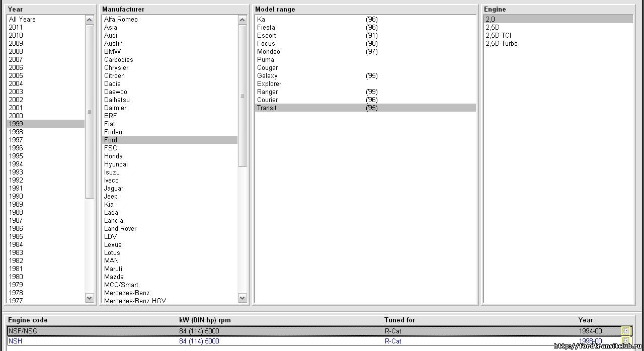
Task: Open info icon on NSF/NSG engine row
Action: click(x=625, y=331)
